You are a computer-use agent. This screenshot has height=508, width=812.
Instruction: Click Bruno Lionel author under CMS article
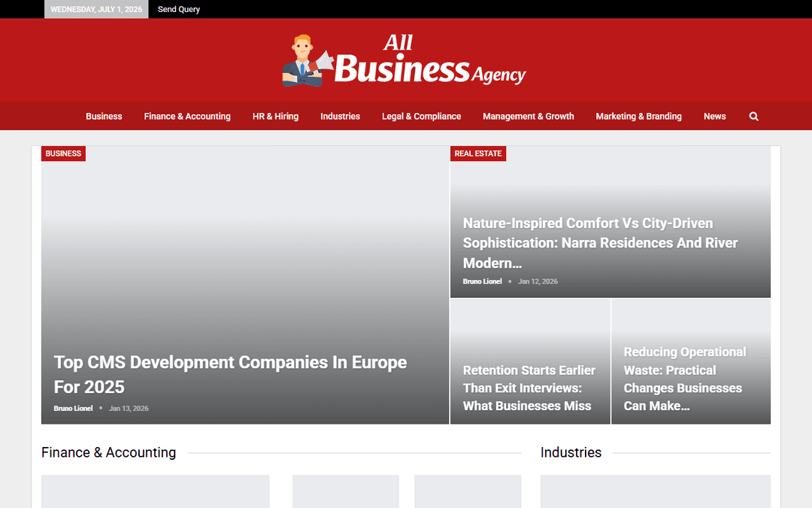[73, 409]
